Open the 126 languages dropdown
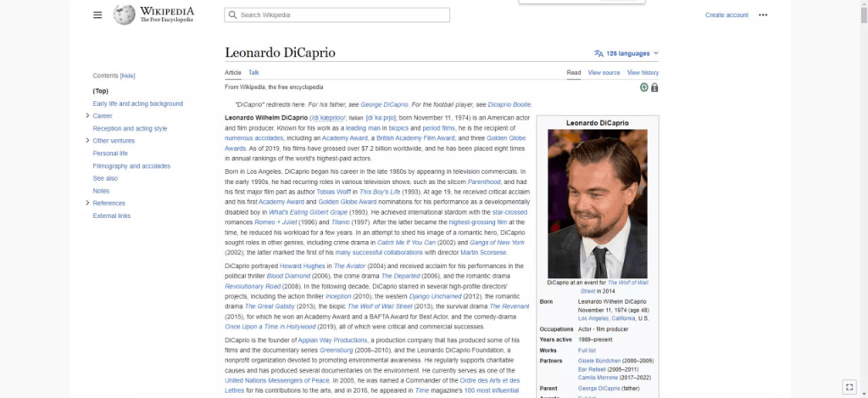Viewport: 868px width, 398px height. point(626,53)
